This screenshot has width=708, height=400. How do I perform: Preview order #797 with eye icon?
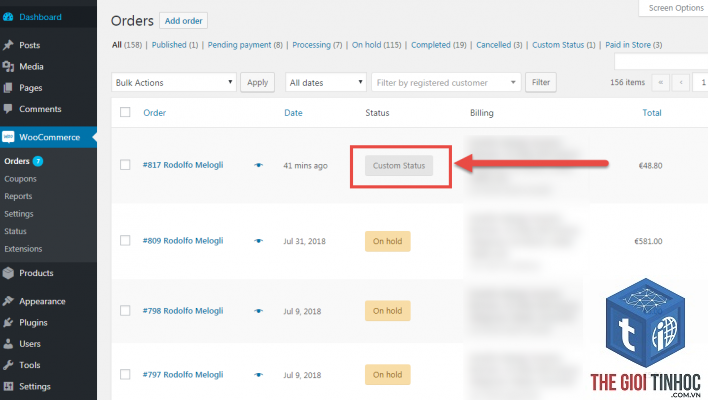258,375
